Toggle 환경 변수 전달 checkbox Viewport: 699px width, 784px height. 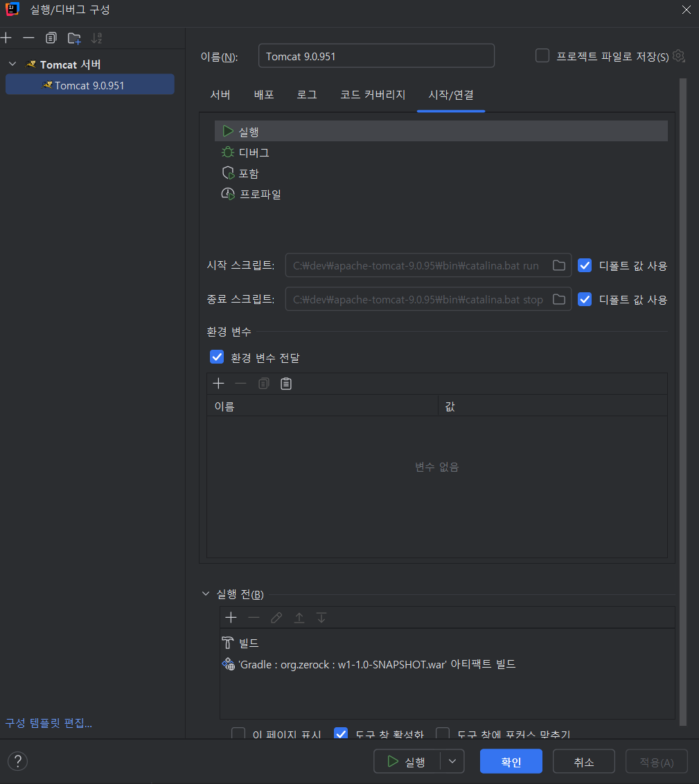click(x=217, y=357)
